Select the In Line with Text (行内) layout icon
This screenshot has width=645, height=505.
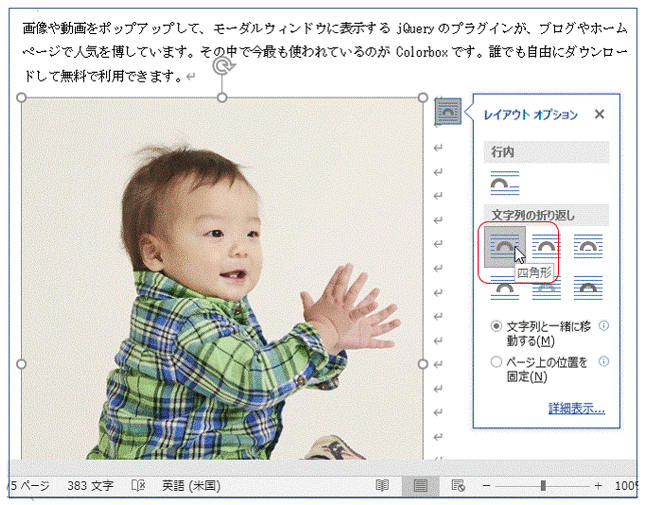(x=504, y=183)
